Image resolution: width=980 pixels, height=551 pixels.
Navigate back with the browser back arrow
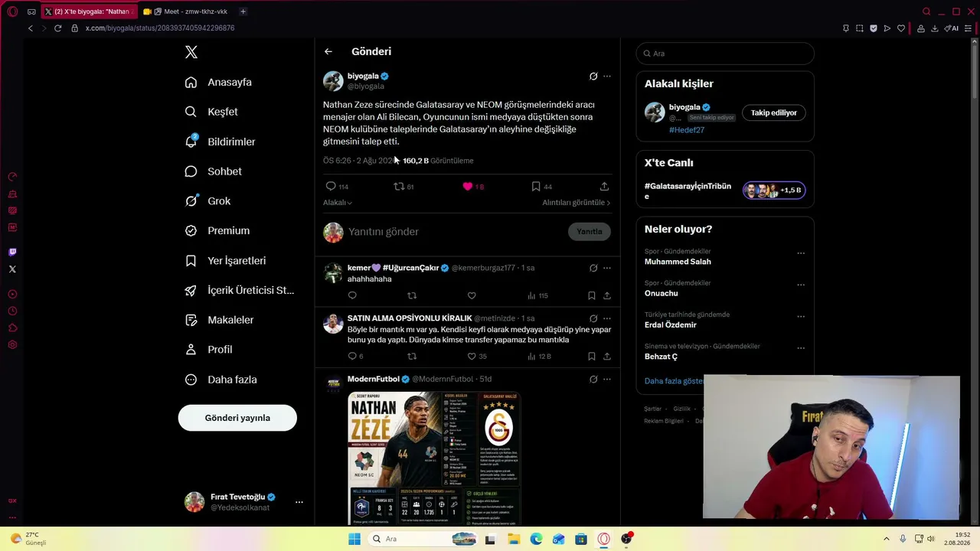(31, 28)
